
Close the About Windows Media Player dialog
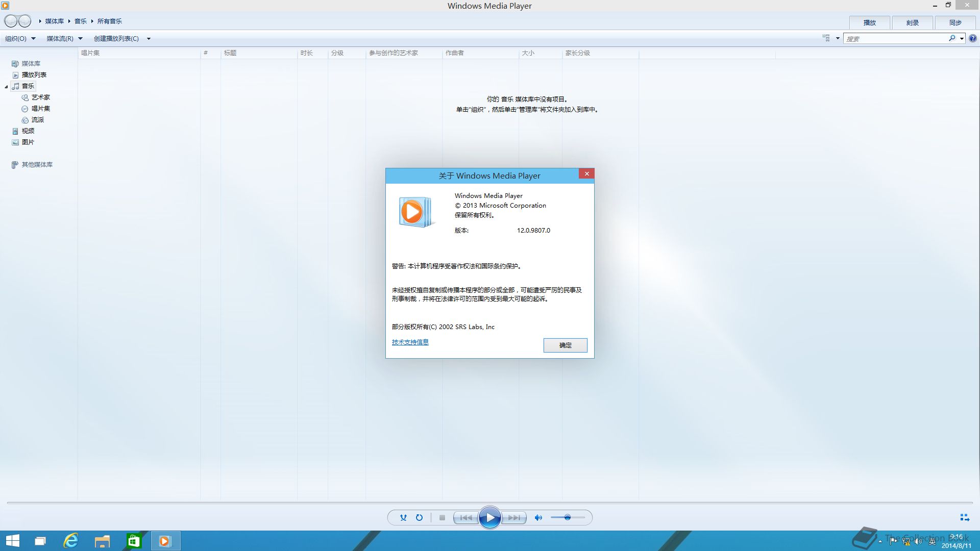point(586,173)
